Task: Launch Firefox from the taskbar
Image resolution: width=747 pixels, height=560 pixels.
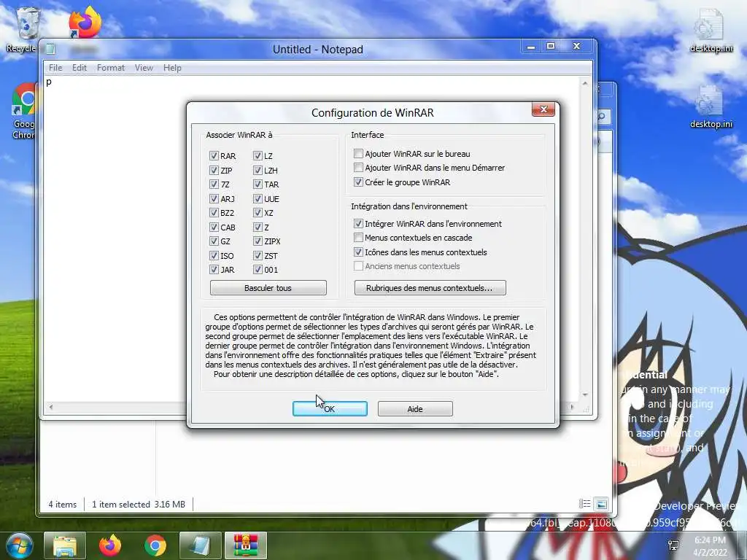Action: 110,545
